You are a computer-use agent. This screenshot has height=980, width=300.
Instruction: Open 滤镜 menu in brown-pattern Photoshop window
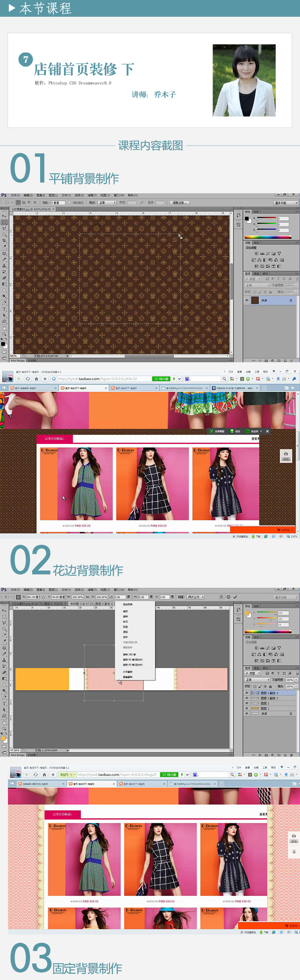click(92, 195)
